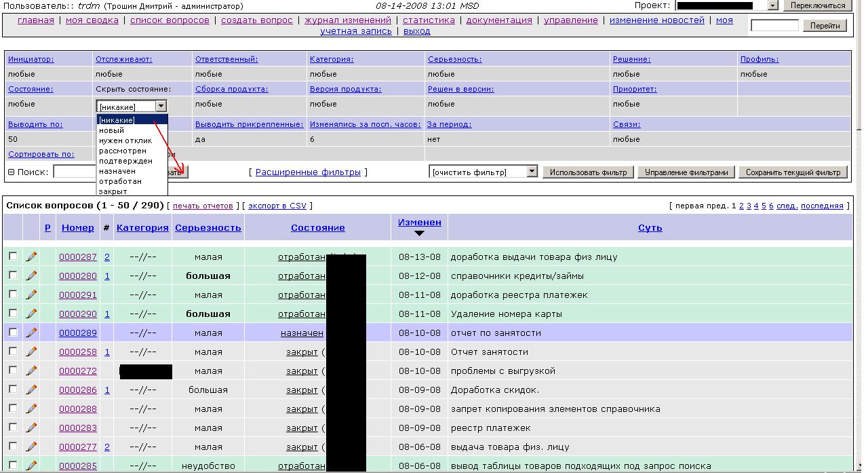Choose 'закрыт' in the open status list
The height and width of the screenshot is (473, 868).
tap(113, 191)
